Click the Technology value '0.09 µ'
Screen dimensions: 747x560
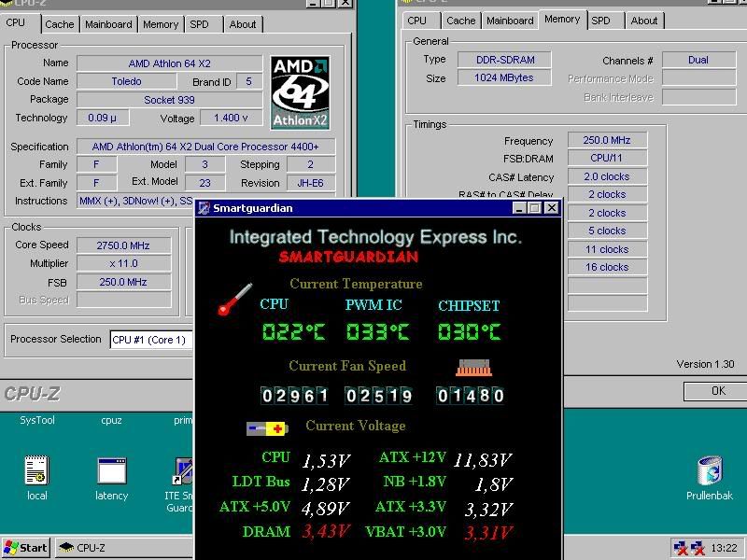[103, 118]
